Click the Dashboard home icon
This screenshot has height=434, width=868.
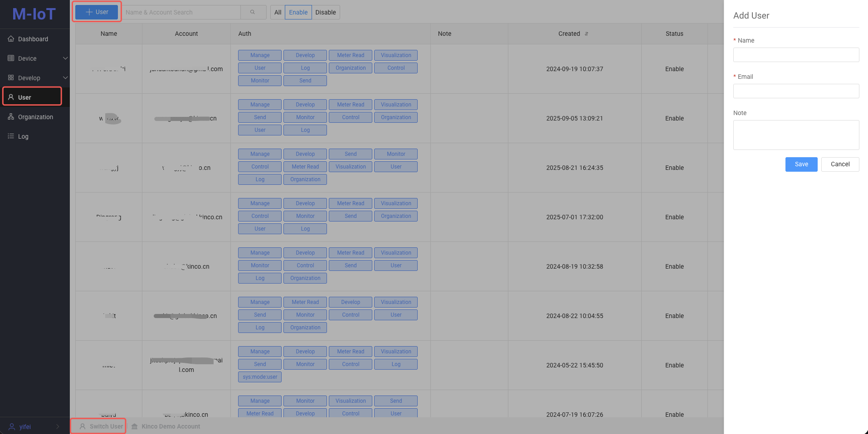(11, 39)
